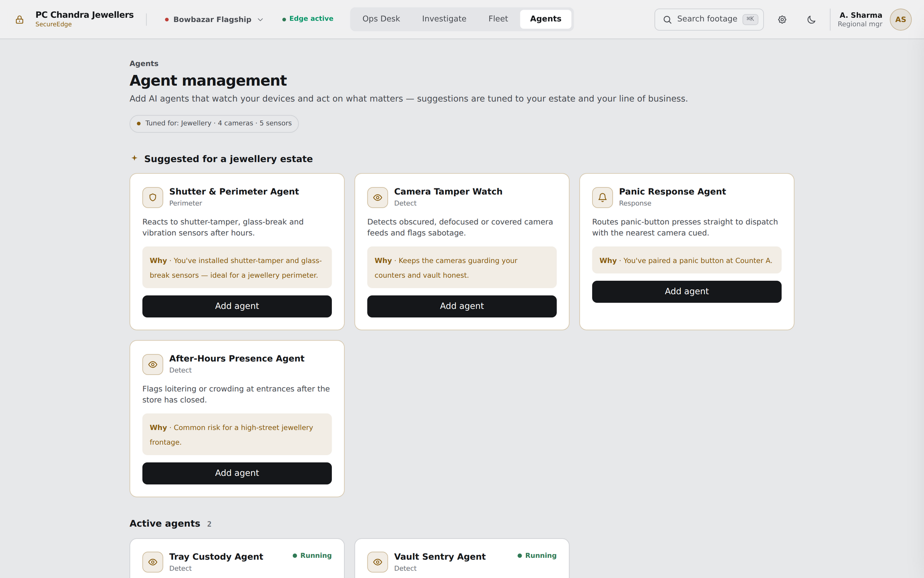Click the Regional mgr role label
The width and height of the screenshot is (924, 578).
click(x=860, y=24)
